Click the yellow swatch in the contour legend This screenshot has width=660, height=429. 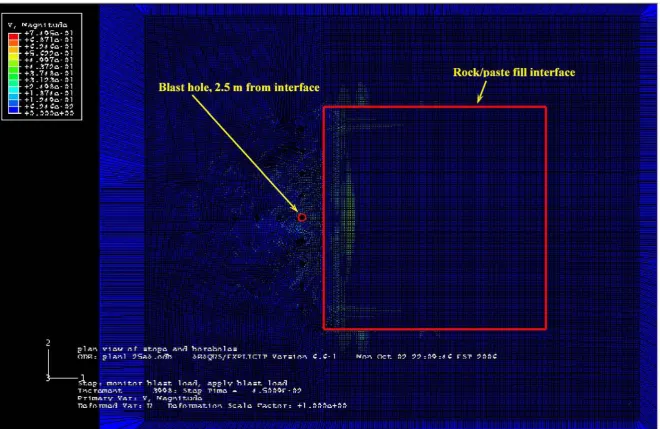click(x=14, y=56)
